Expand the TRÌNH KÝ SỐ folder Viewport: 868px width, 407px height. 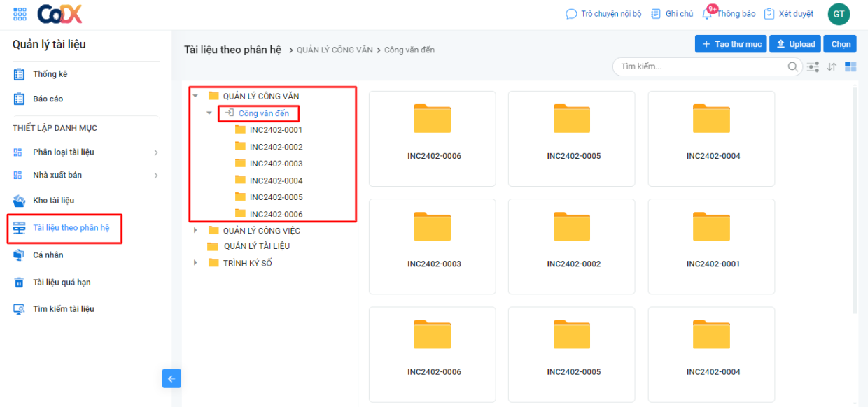coord(196,262)
